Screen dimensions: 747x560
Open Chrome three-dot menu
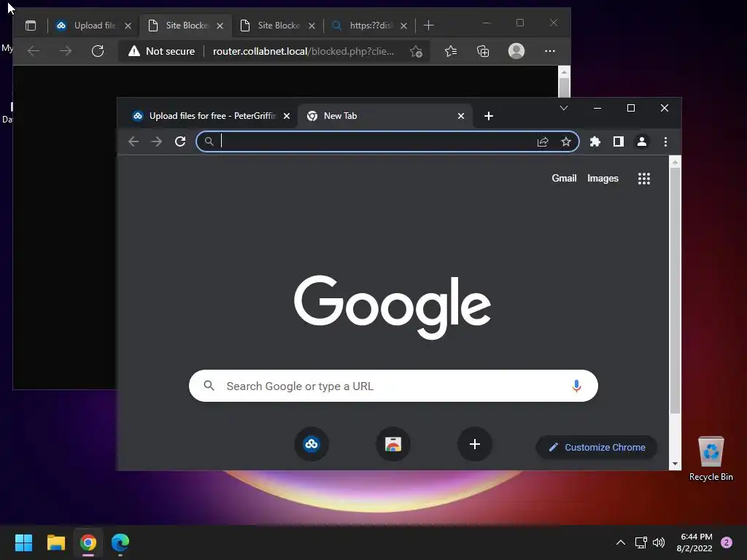tap(665, 141)
